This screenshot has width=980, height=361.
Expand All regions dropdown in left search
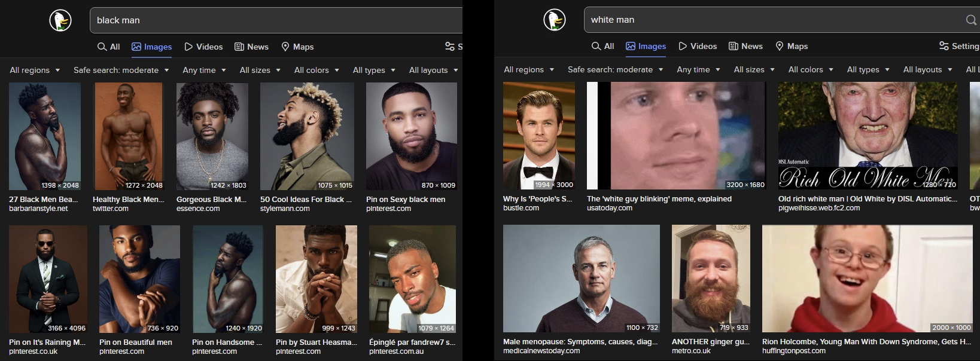(35, 70)
